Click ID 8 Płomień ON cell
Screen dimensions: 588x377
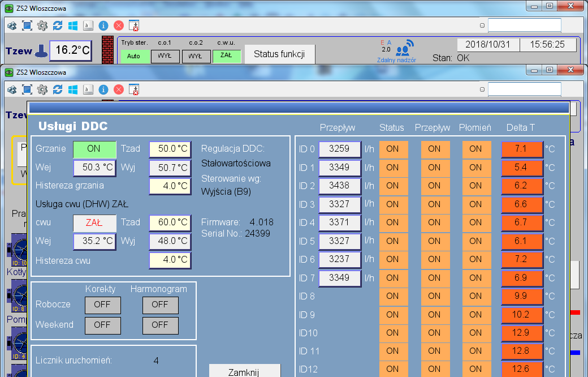click(x=476, y=296)
